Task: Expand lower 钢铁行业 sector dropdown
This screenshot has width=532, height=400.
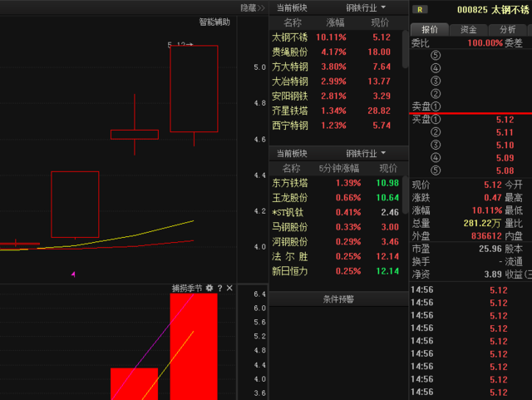Action: coord(366,154)
